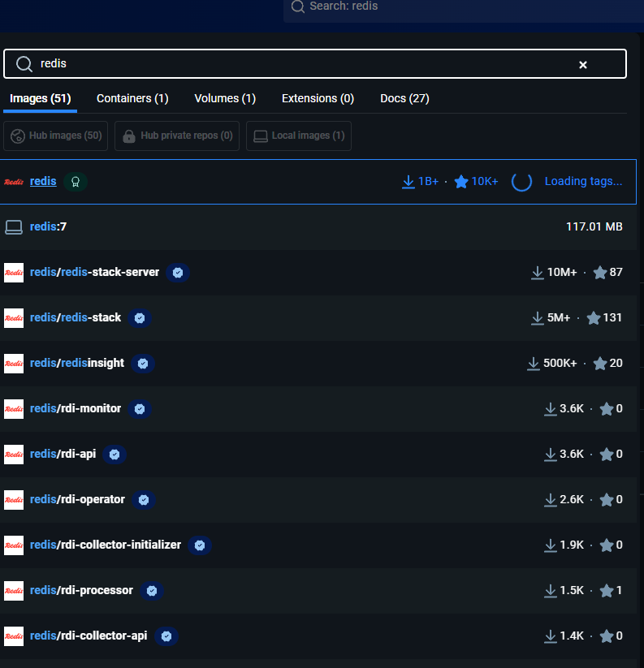The width and height of the screenshot is (644, 668).
Task: Open the Containers (1) tab
Action: click(132, 98)
